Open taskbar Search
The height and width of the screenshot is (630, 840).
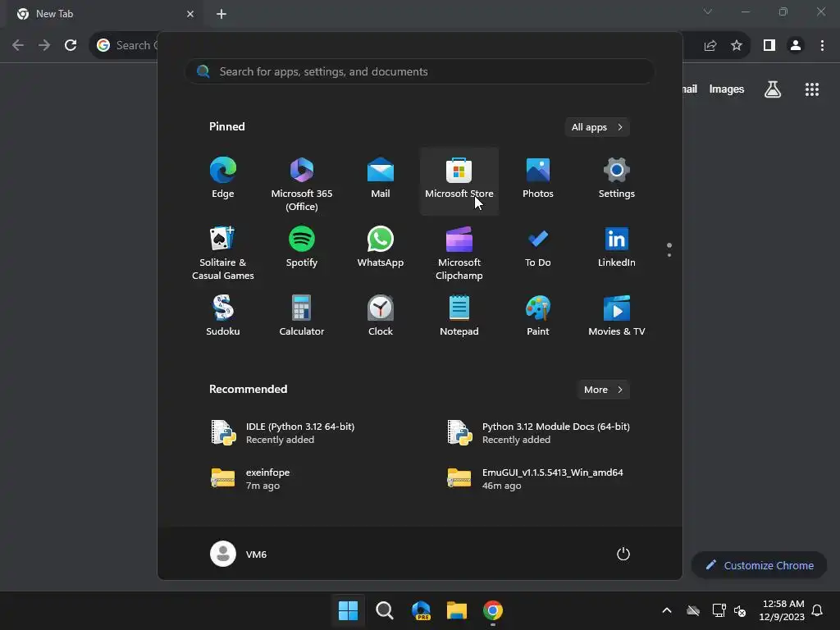click(x=384, y=610)
